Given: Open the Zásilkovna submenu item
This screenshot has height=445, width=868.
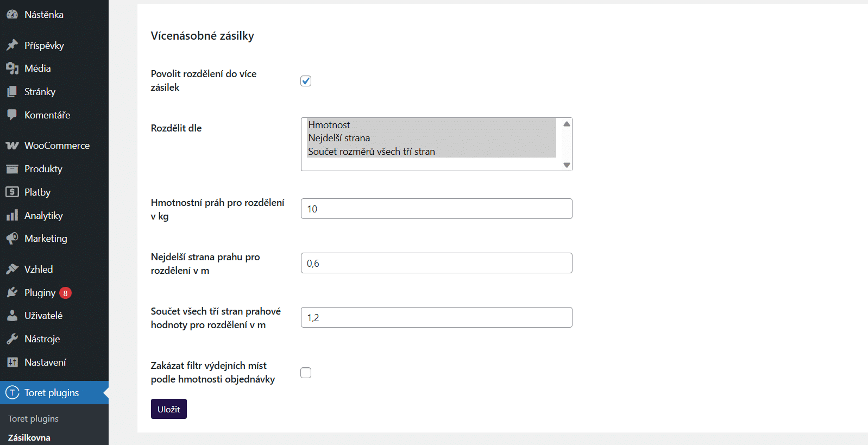Looking at the screenshot, I should (x=29, y=437).
